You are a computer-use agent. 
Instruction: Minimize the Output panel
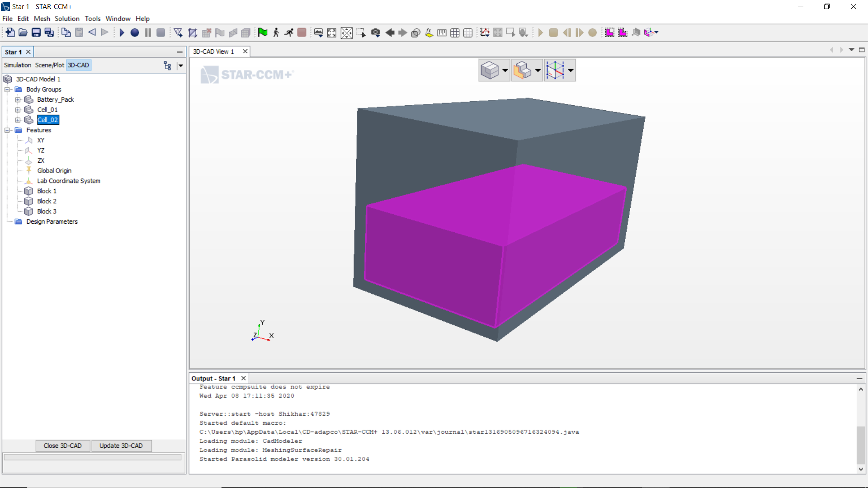pyautogui.click(x=859, y=379)
